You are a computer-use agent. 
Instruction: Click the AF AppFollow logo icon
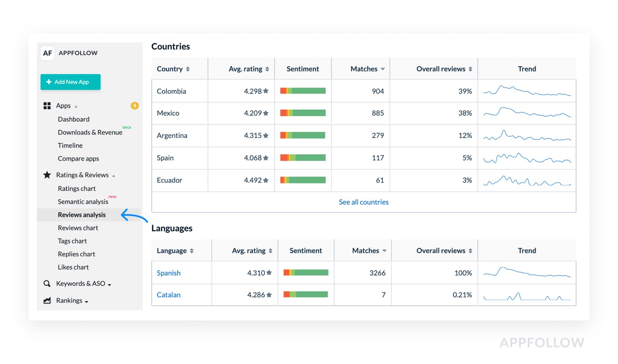pyautogui.click(x=47, y=53)
